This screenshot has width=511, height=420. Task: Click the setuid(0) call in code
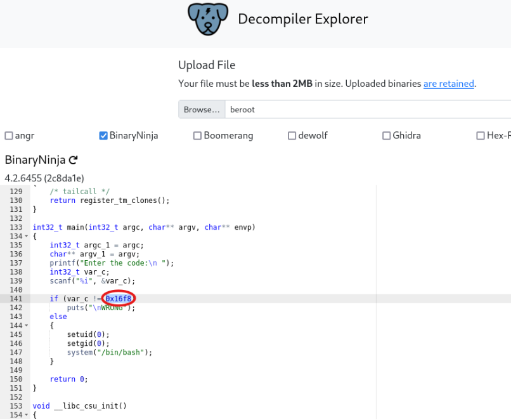88,334
